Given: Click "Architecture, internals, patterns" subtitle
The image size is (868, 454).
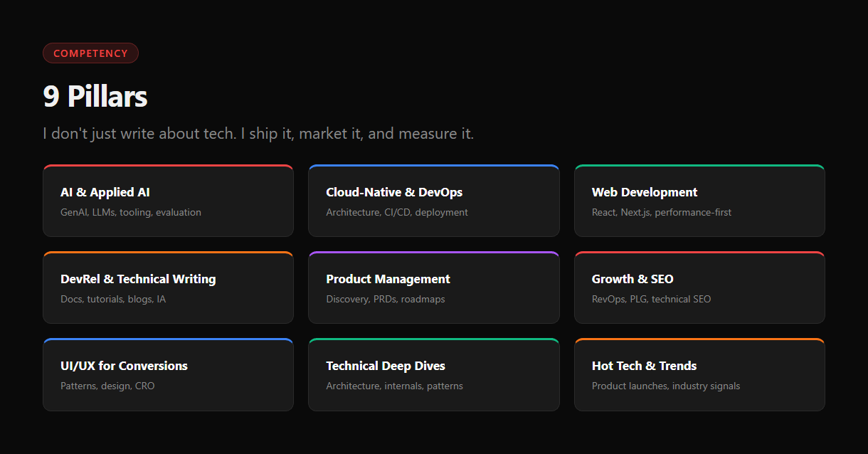Looking at the screenshot, I should pos(395,386).
